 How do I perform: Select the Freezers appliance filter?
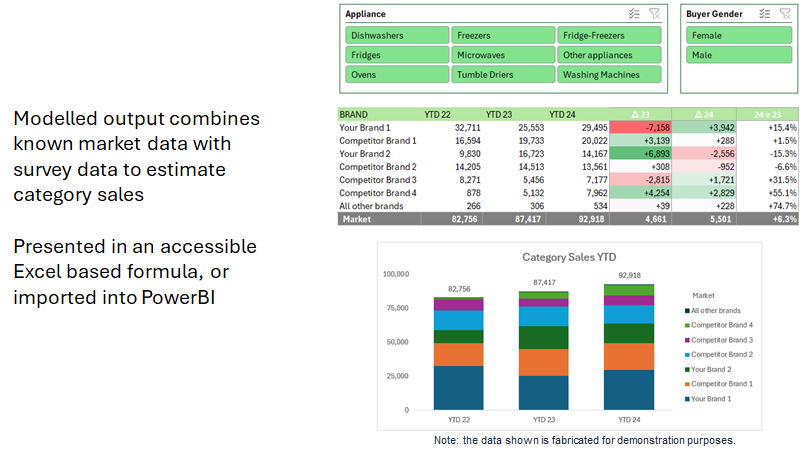pos(503,35)
